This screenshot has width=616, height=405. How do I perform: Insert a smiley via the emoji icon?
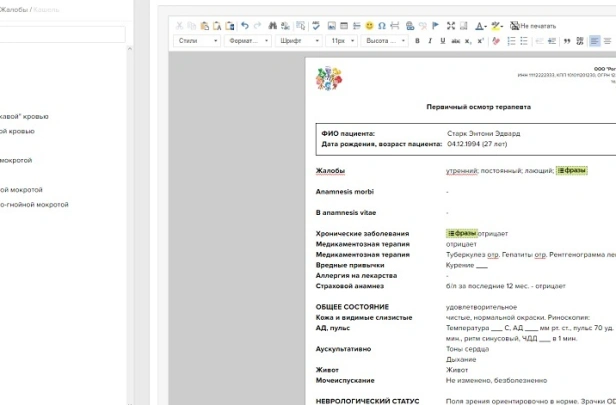tap(369, 25)
